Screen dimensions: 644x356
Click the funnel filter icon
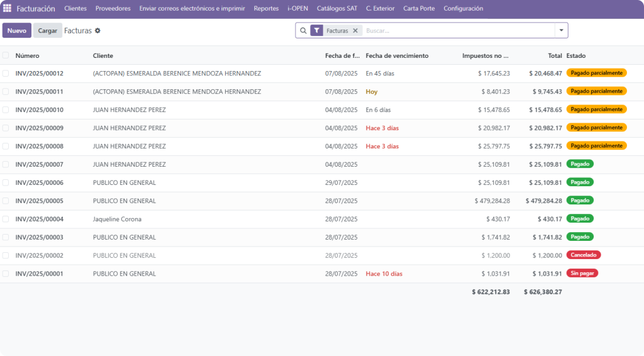tap(317, 30)
